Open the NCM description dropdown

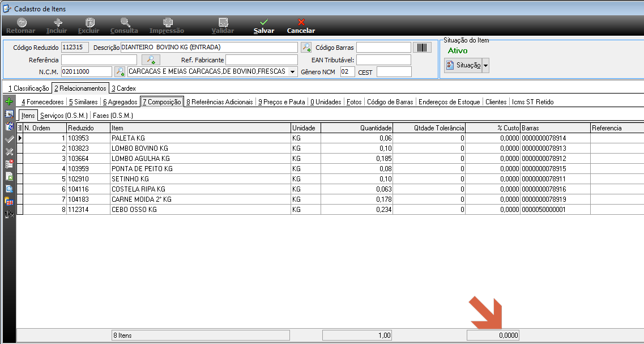coord(293,71)
